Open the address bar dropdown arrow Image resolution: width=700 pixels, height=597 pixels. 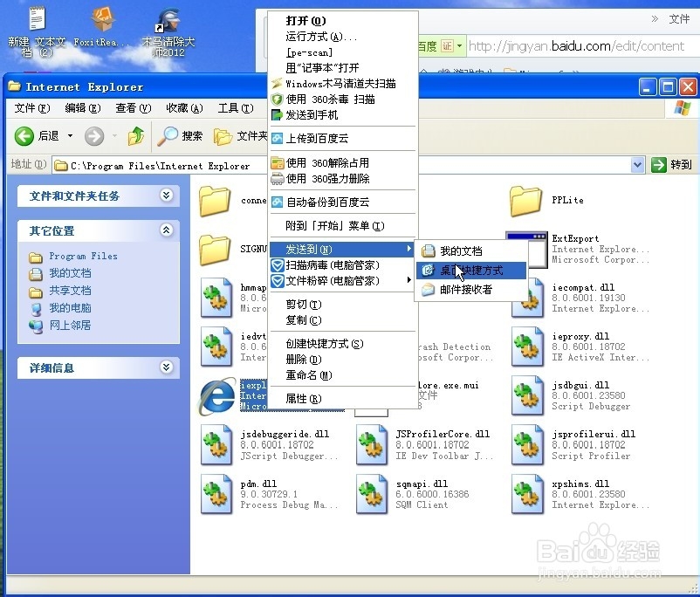coord(637,165)
